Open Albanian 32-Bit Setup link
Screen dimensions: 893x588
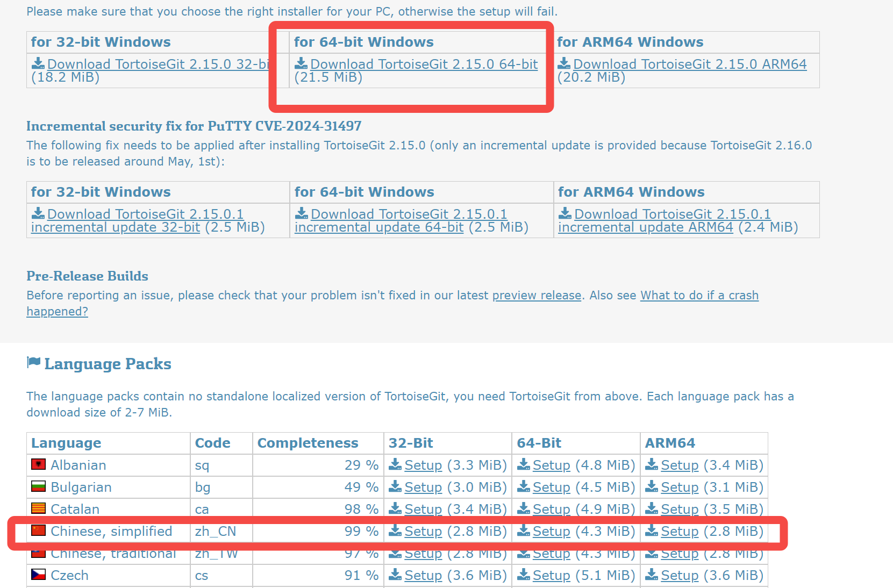[x=423, y=465]
